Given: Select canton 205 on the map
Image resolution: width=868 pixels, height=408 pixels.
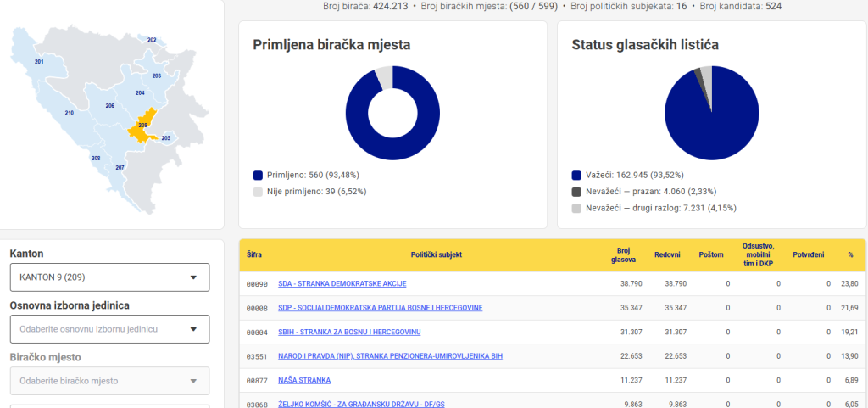Looking at the screenshot, I should (165, 138).
